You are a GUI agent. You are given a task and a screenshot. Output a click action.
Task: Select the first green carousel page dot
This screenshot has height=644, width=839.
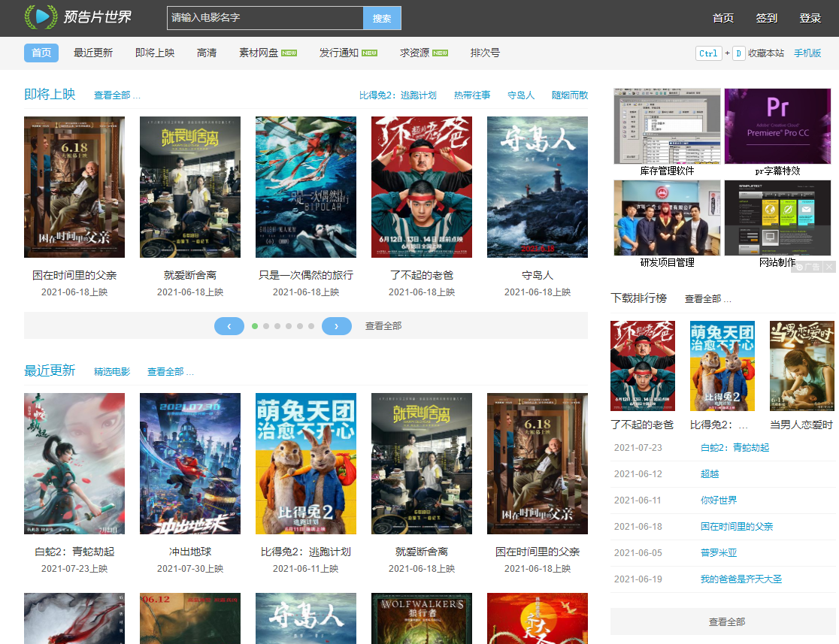coord(255,326)
